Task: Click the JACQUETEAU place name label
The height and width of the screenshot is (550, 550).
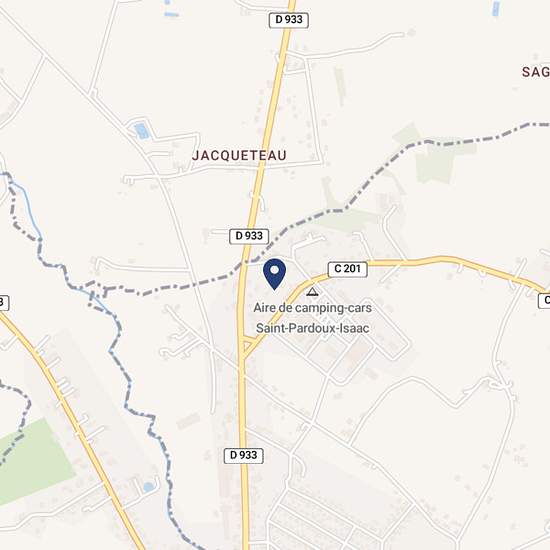Action: click(239, 155)
